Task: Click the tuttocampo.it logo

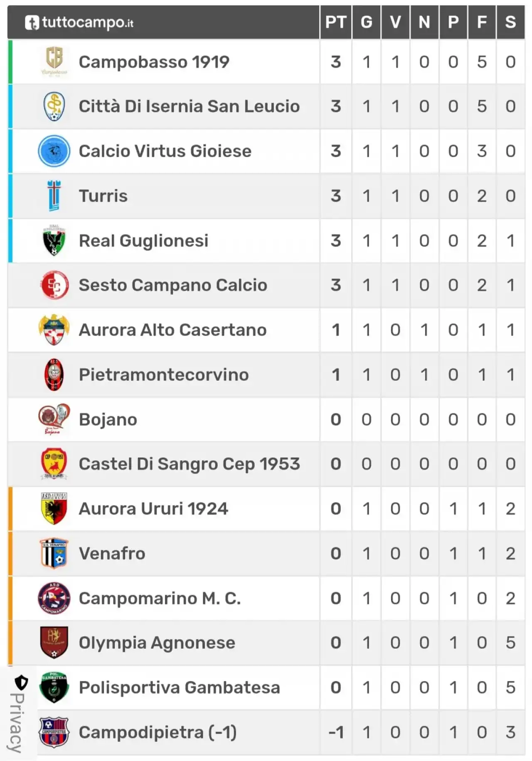Action: tap(79, 22)
